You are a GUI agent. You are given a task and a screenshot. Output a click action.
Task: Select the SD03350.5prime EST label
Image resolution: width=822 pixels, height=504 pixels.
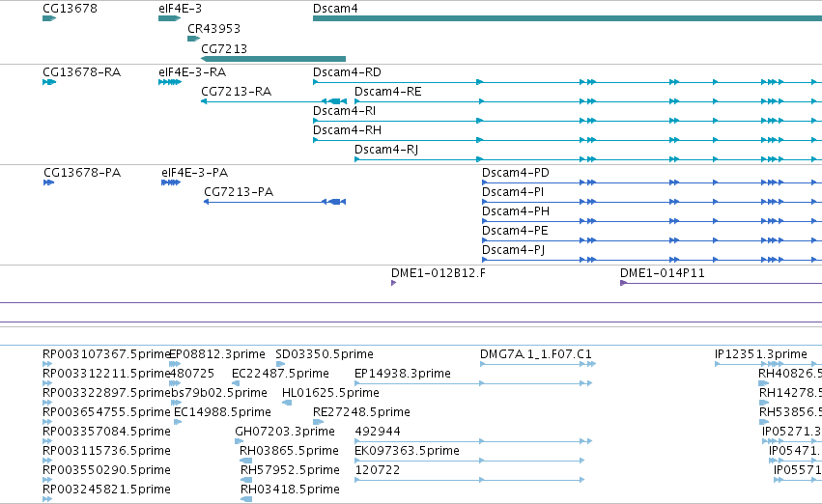(325, 354)
